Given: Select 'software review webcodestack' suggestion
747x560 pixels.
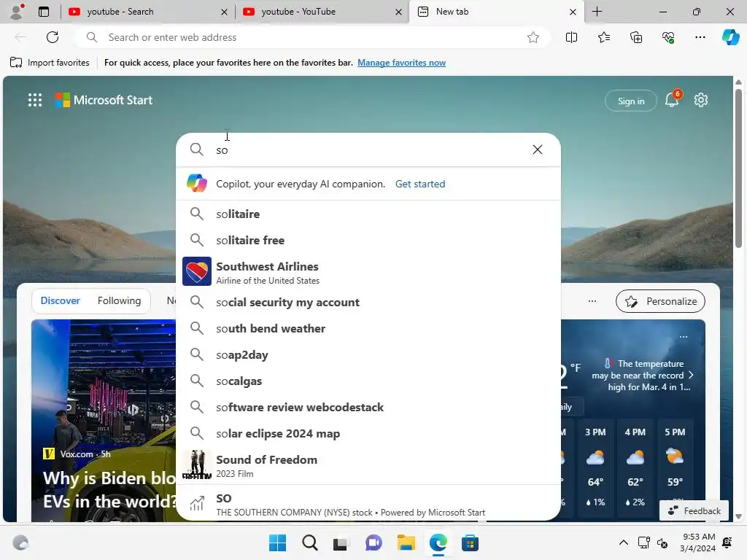Looking at the screenshot, I should (368, 407).
